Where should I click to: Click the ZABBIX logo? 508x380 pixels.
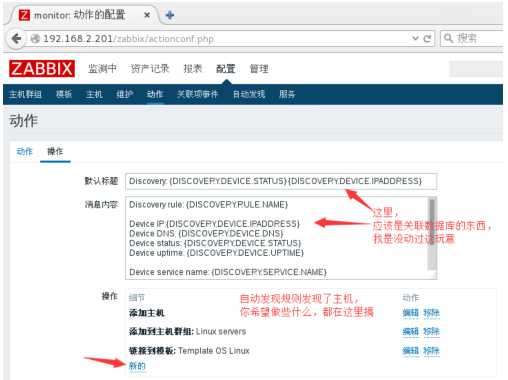[42, 69]
